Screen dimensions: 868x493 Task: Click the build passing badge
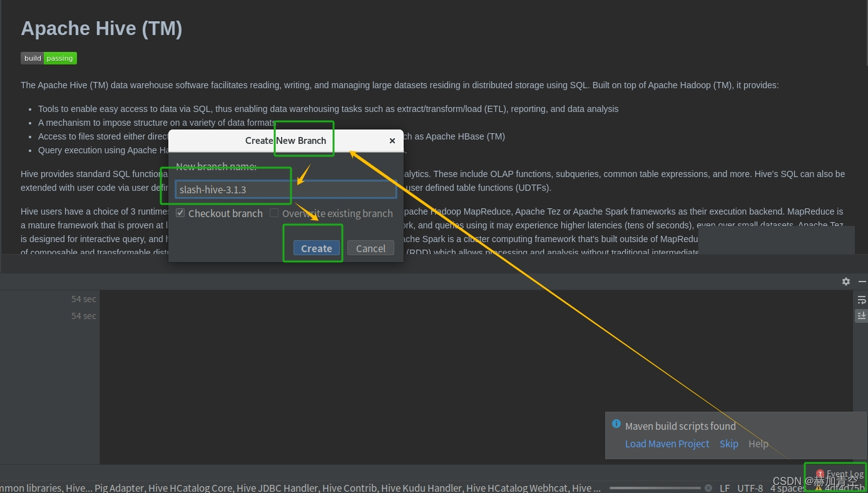(x=49, y=58)
